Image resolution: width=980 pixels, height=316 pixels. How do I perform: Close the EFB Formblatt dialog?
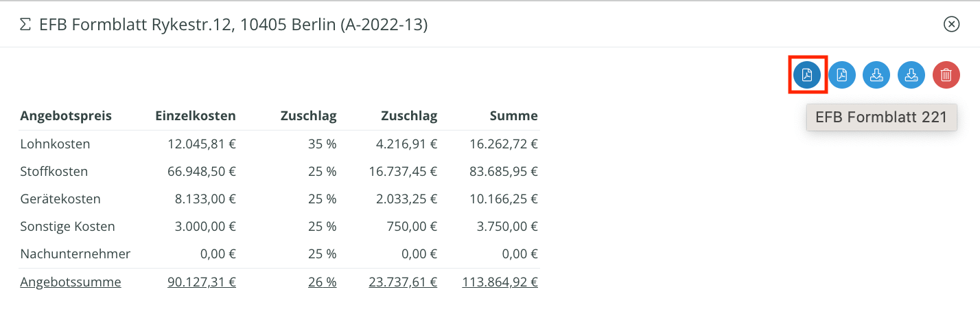[951, 25]
